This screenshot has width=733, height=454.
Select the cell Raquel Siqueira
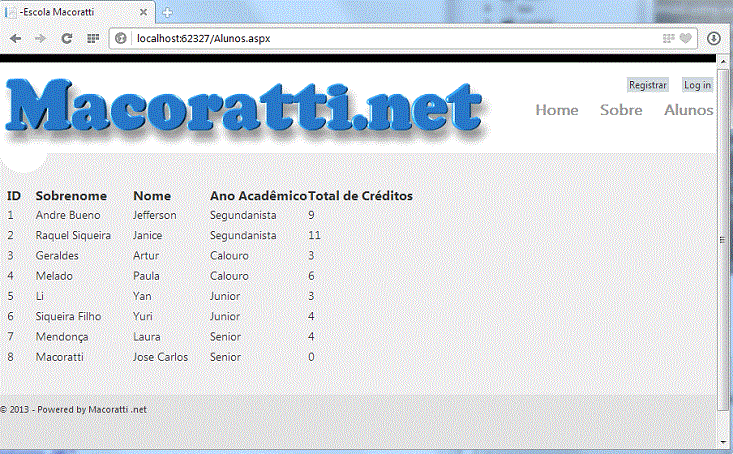pos(73,235)
